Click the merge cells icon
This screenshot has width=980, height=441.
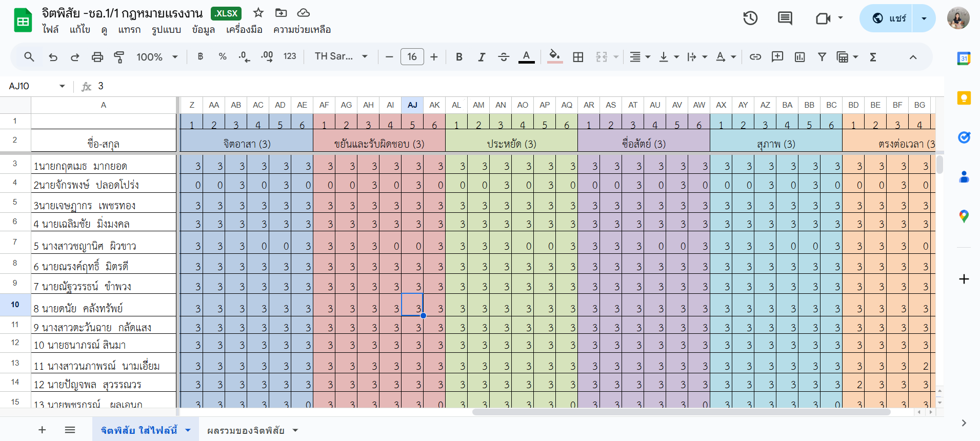(x=602, y=57)
